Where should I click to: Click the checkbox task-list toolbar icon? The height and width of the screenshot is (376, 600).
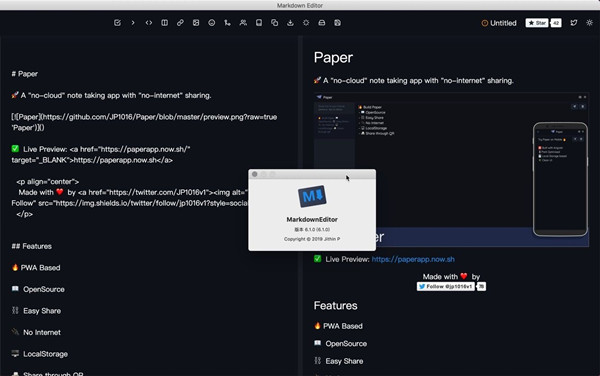point(117,23)
